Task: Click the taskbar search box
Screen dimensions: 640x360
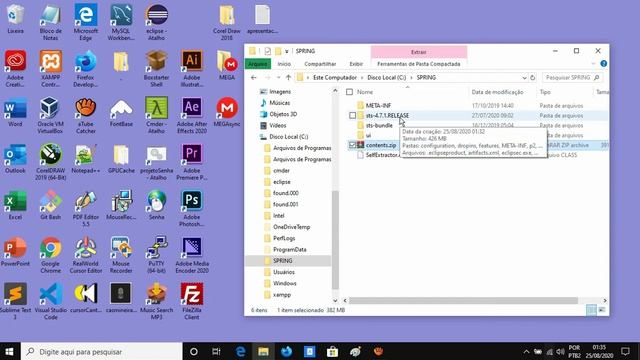Action: (101, 351)
